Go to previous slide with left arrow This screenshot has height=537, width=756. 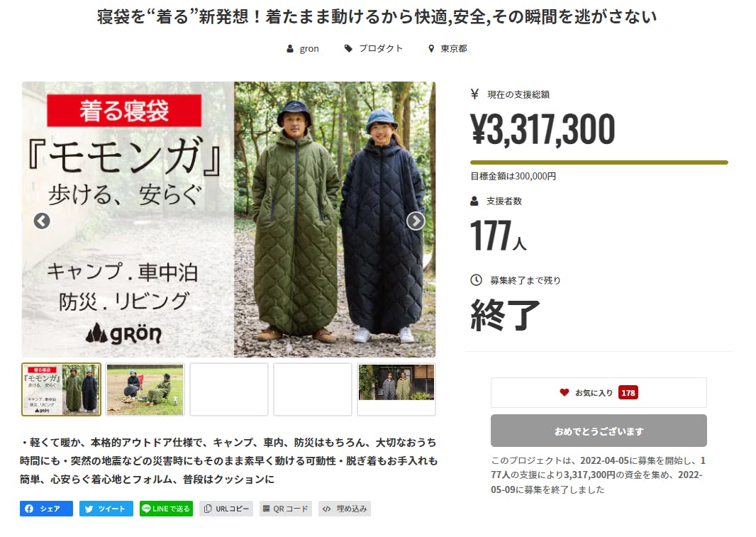point(42,221)
